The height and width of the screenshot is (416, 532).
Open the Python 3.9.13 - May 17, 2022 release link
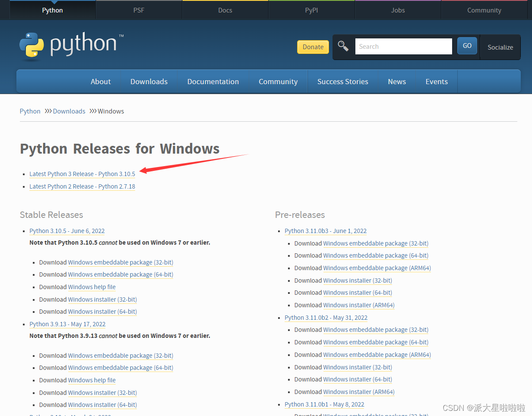[x=67, y=324]
